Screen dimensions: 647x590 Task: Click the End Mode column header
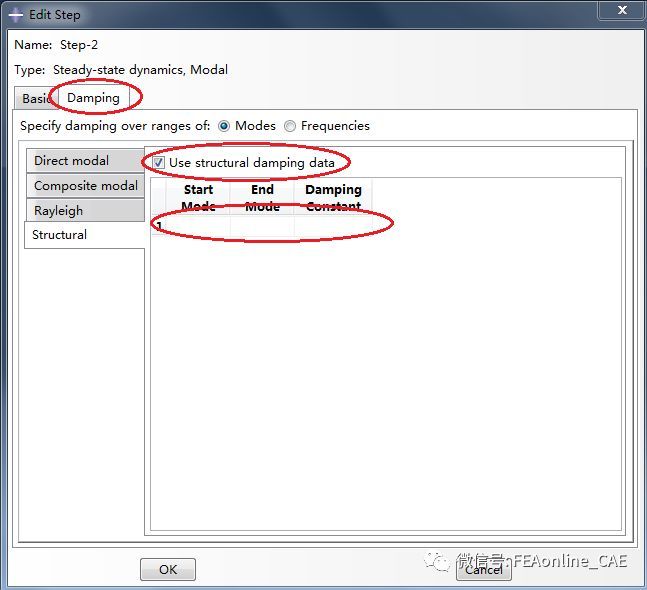(x=262, y=197)
